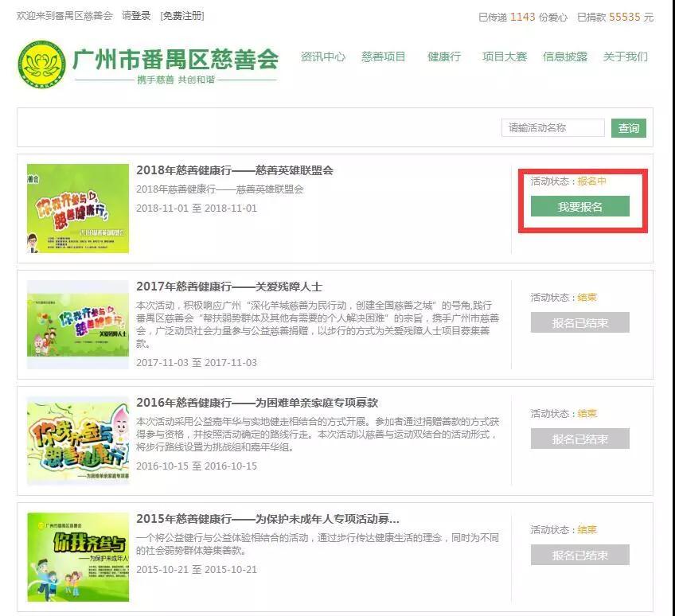Click the 2017 event description starting 本次活动，积极响应
This screenshot has height=616, width=675.
318,324
